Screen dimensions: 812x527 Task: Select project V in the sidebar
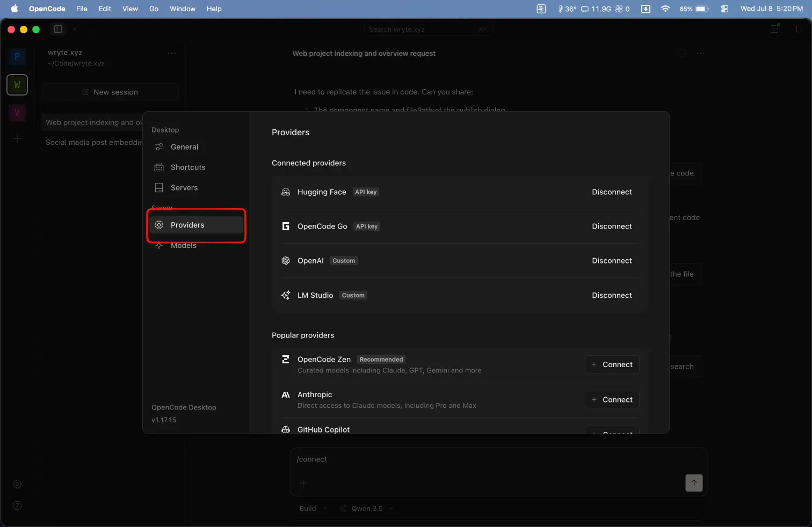(x=17, y=112)
